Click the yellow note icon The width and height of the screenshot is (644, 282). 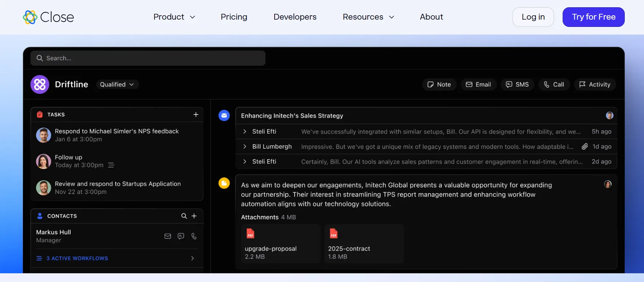point(224,183)
